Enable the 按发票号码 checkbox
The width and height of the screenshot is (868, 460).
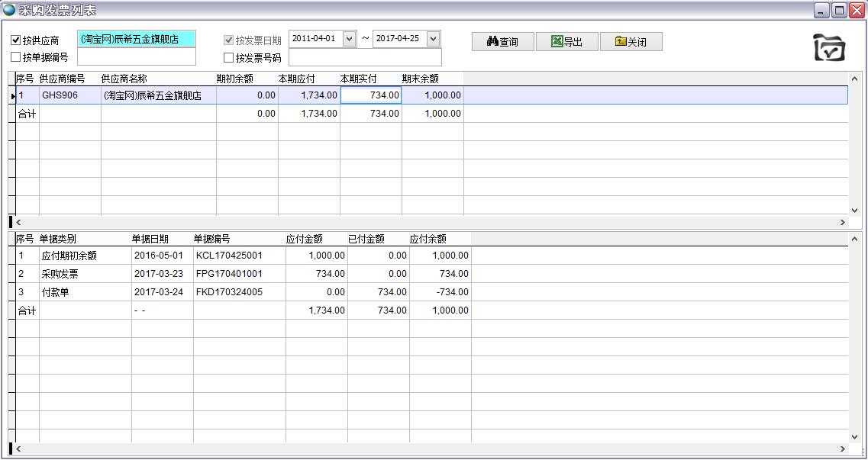click(x=228, y=57)
